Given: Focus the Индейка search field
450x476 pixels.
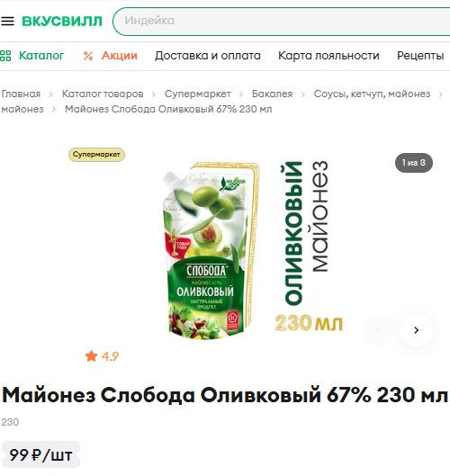Looking at the screenshot, I should (x=283, y=22).
